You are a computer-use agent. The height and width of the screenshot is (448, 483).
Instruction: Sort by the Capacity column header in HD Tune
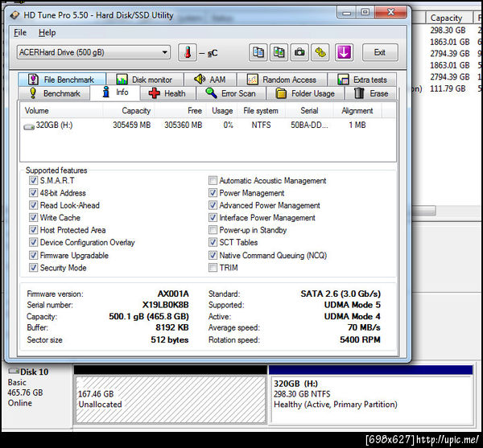pos(129,110)
